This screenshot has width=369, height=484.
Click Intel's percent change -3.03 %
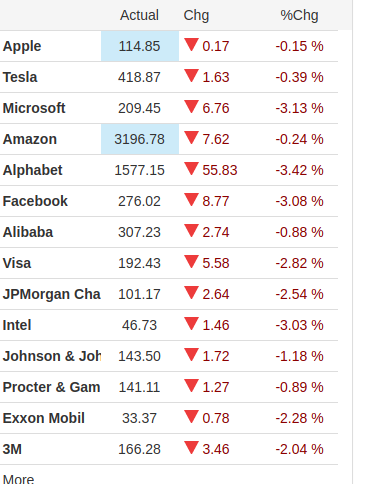299,325
